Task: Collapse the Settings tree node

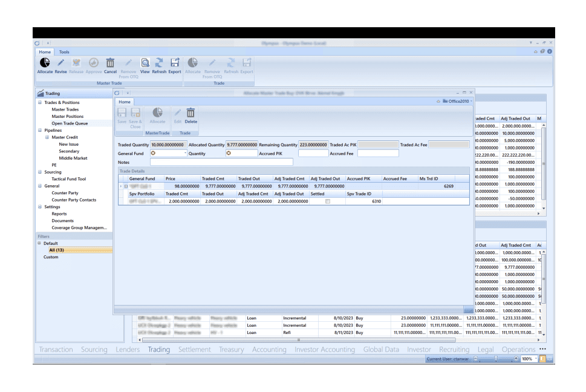Action: pos(40,207)
